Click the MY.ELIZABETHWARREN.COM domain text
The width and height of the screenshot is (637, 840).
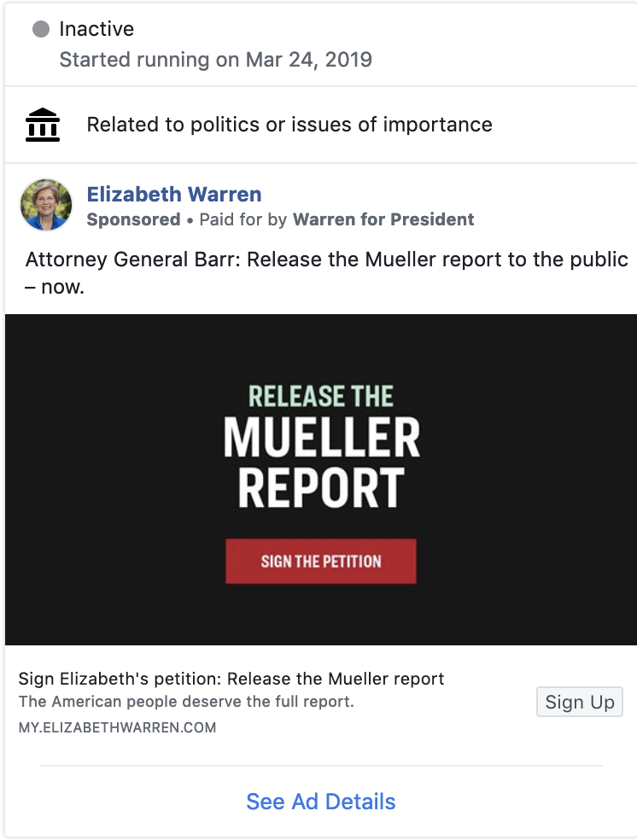(117, 728)
